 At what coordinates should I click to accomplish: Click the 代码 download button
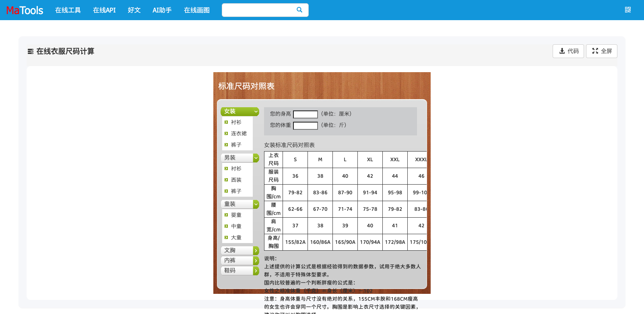click(x=568, y=51)
